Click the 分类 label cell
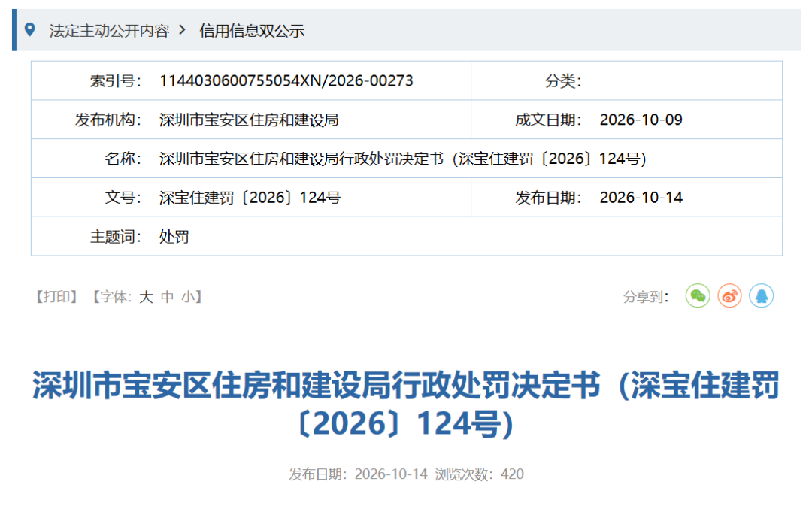Viewport: 812px width, 509px height. point(563,80)
